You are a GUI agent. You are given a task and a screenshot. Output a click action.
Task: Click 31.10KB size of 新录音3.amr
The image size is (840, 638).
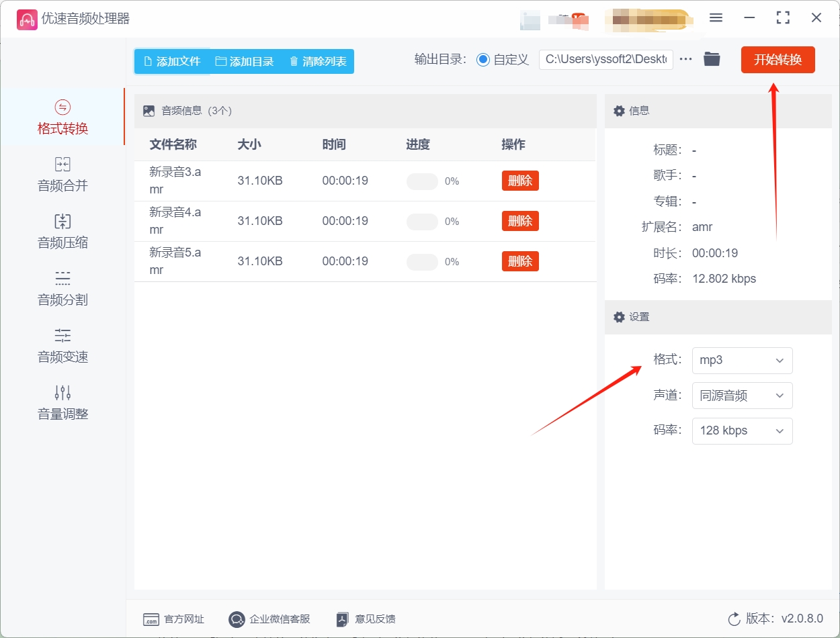[260, 181]
